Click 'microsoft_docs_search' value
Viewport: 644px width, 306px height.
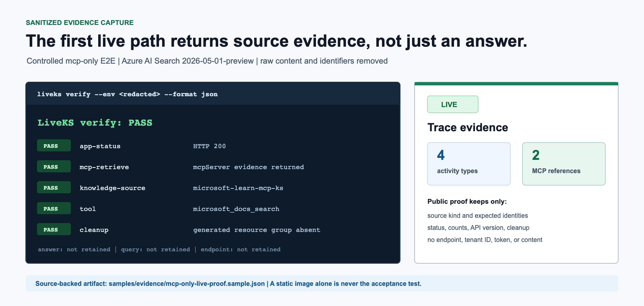(x=236, y=209)
